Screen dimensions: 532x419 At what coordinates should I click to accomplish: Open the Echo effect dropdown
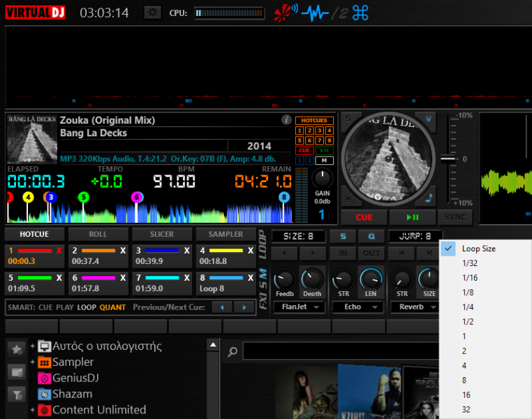pyautogui.click(x=358, y=307)
